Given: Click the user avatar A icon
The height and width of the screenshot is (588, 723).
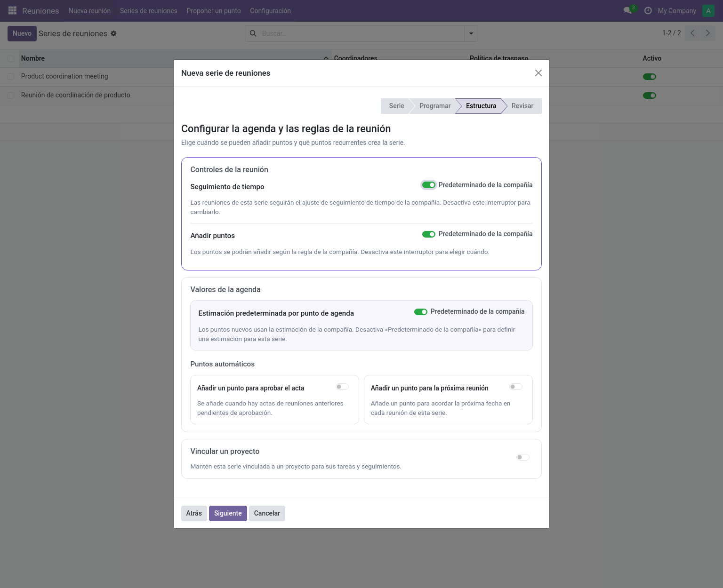Looking at the screenshot, I should point(708,10).
